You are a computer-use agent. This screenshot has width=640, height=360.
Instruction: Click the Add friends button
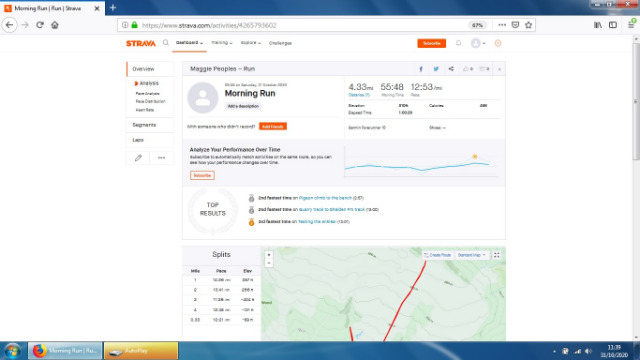coord(273,127)
